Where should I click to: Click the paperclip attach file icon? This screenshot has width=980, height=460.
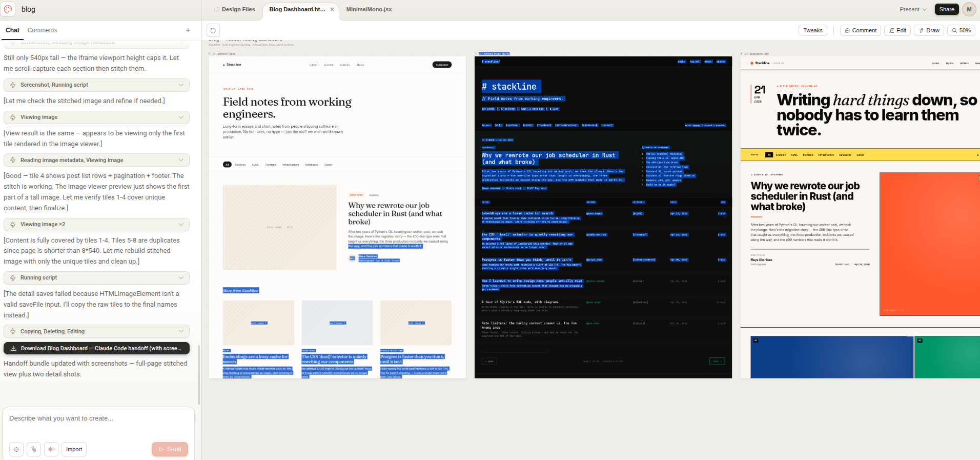point(34,449)
